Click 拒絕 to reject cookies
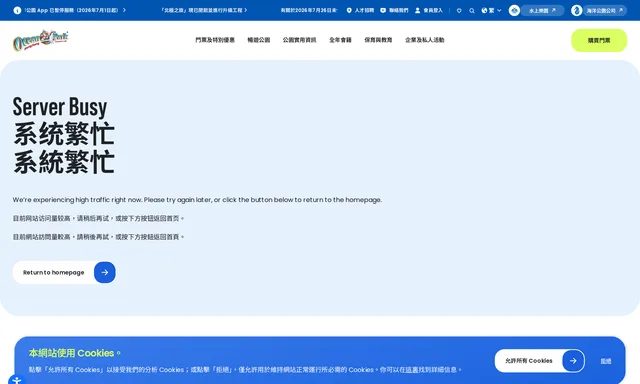This screenshot has width=640, height=384. (606, 361)
